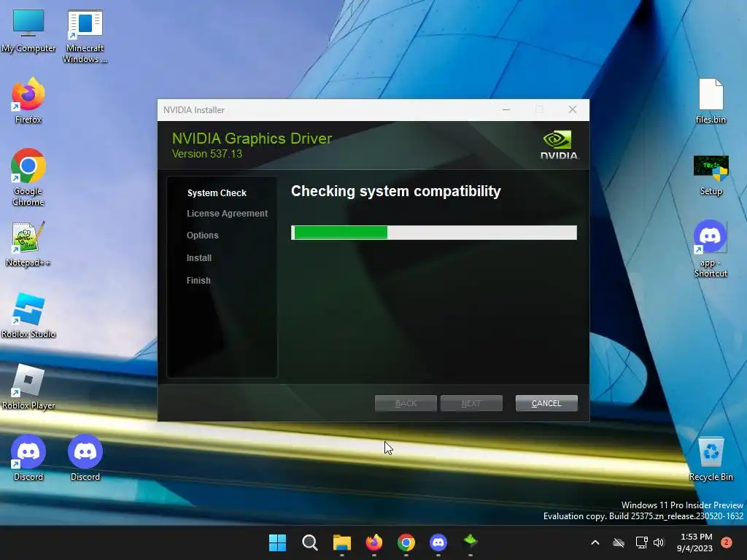
Task: Click the "Checking system compatibility" heading
Action: [396, 191]
